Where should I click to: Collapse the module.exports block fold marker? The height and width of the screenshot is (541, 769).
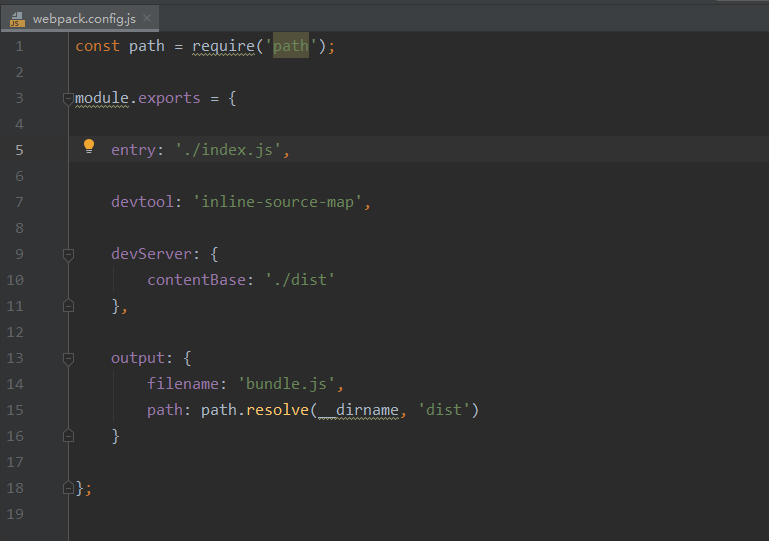click(x=68, y=99)
